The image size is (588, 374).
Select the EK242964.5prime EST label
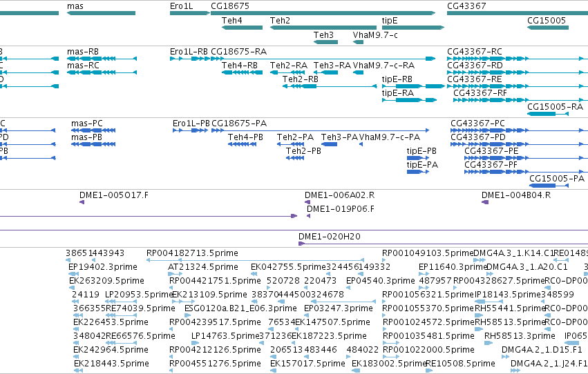(x=111, y=350)
